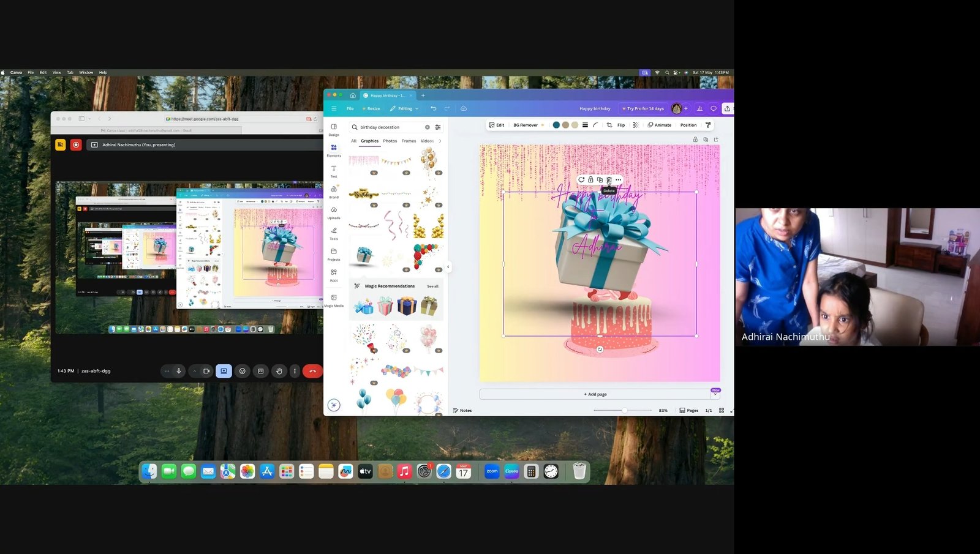Open the File menu in Canva
Image resolution: width=980 pixels, height=554 pixels.
tap(350, 108)
